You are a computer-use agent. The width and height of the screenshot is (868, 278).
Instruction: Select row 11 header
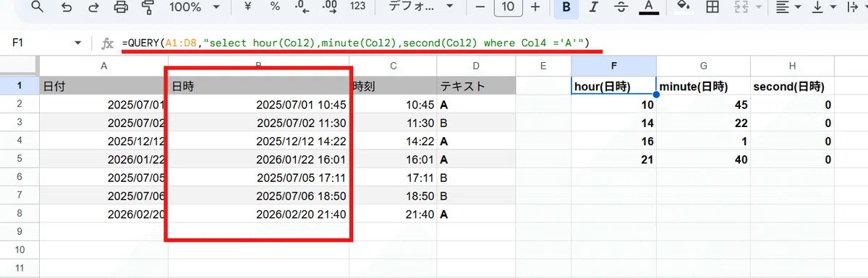[20, 269]
